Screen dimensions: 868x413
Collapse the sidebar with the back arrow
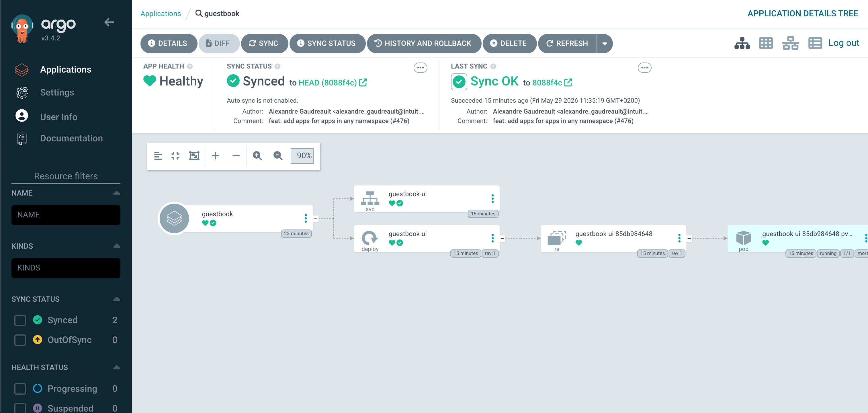coord(109,22)
